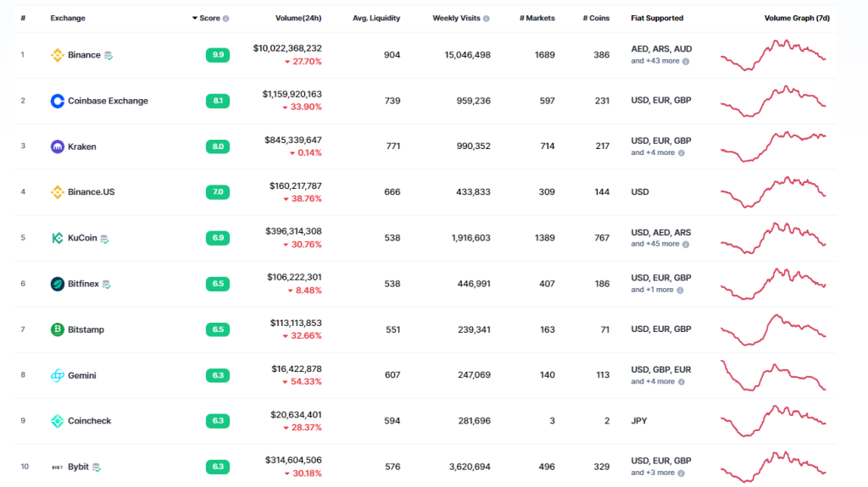Click the Gemini 7d volume graph
The height and width of the screenshot is (487, 868).
773,375
